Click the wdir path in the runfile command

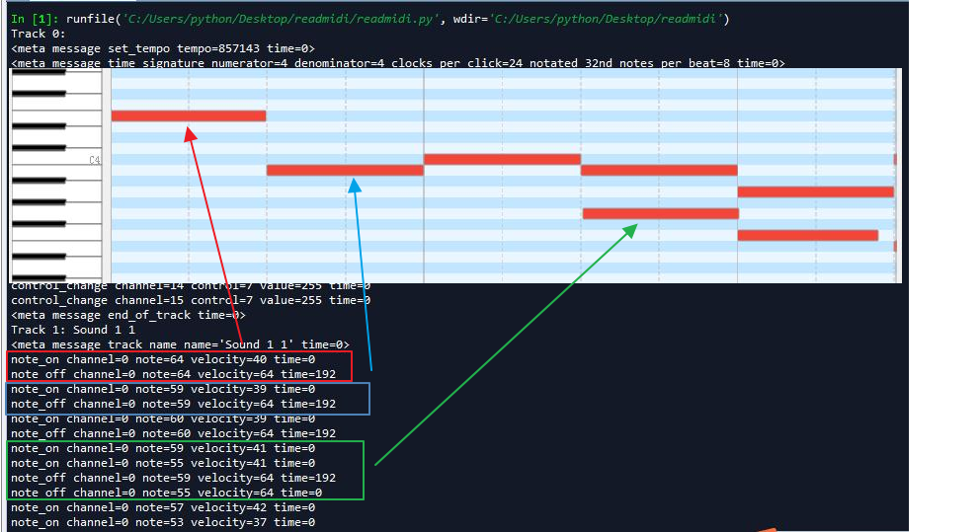[x=607, y=19]
